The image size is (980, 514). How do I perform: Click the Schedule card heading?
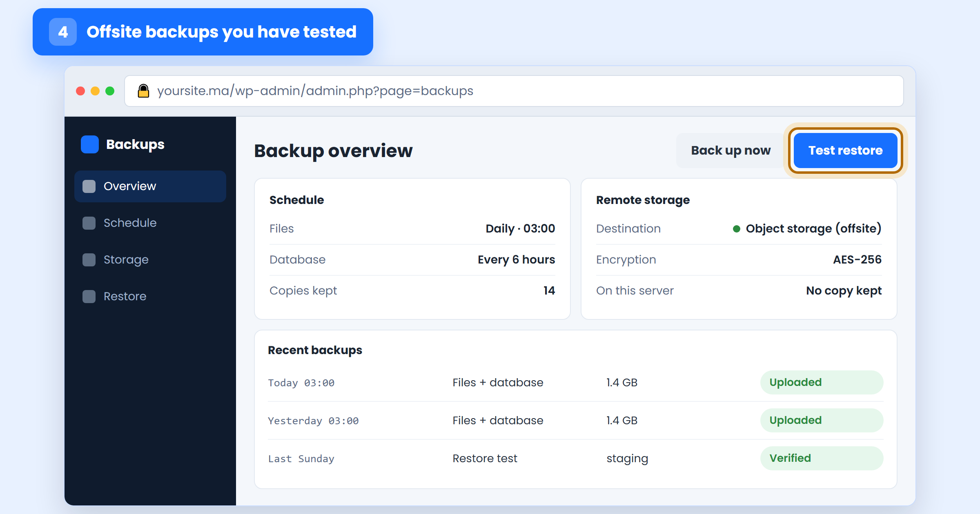[296, 200]
